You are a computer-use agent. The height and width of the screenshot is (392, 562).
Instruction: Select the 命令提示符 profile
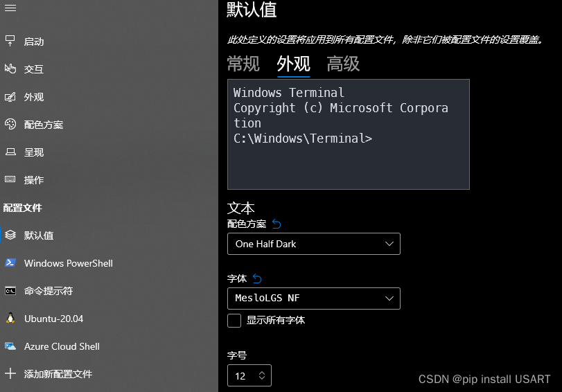(x=49, y=291)
